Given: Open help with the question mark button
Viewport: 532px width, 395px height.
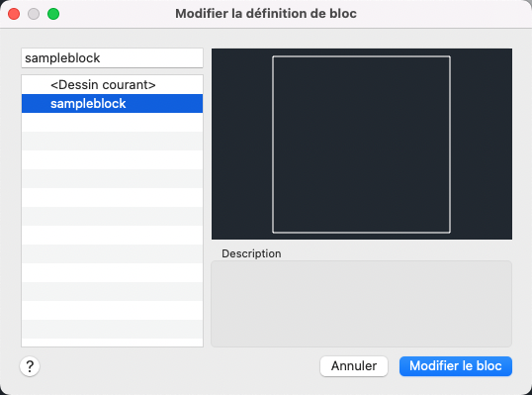Looking at the screenshot, I should click(x=30, y=366).
